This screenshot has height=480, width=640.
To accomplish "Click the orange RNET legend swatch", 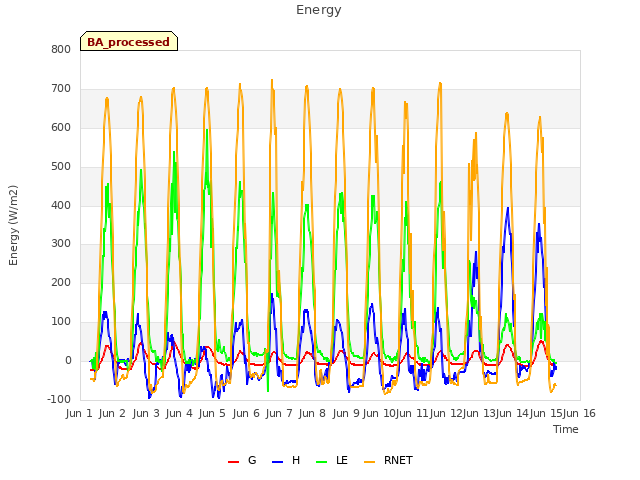I will click(x=369, y=462).
